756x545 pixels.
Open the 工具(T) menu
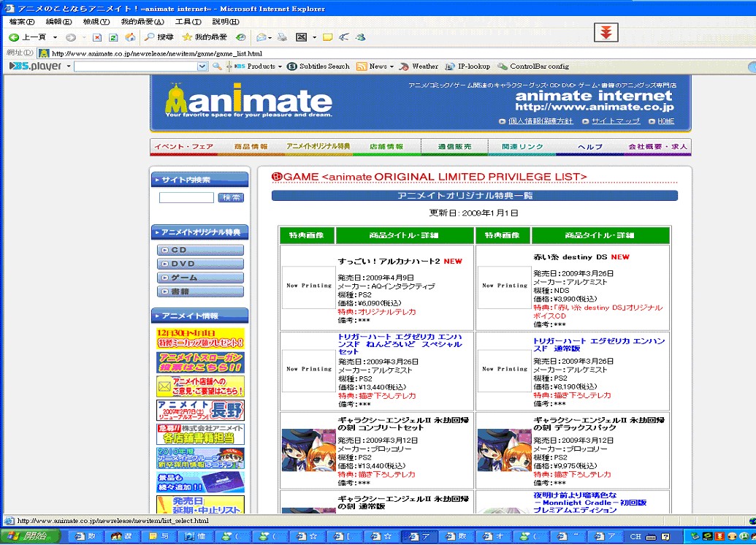point(188,22)
